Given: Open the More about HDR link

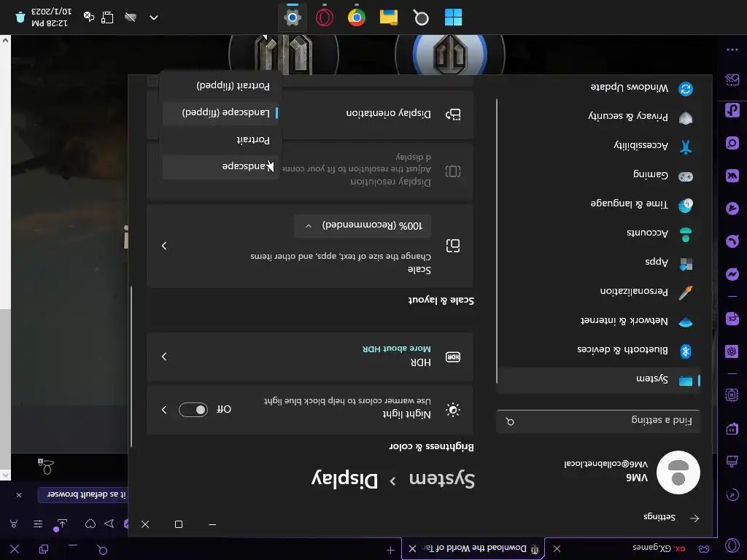Looking at the screenshot, I should pos(396,349).
